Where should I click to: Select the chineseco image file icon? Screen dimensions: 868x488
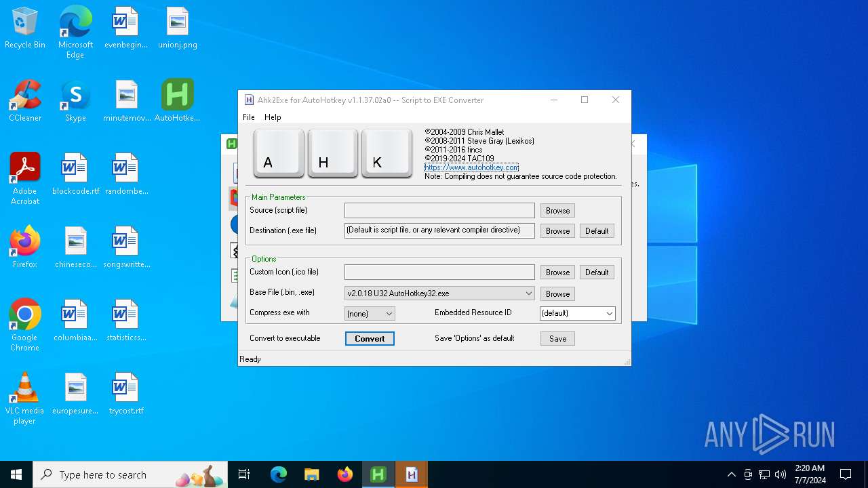tap(75, 247)
